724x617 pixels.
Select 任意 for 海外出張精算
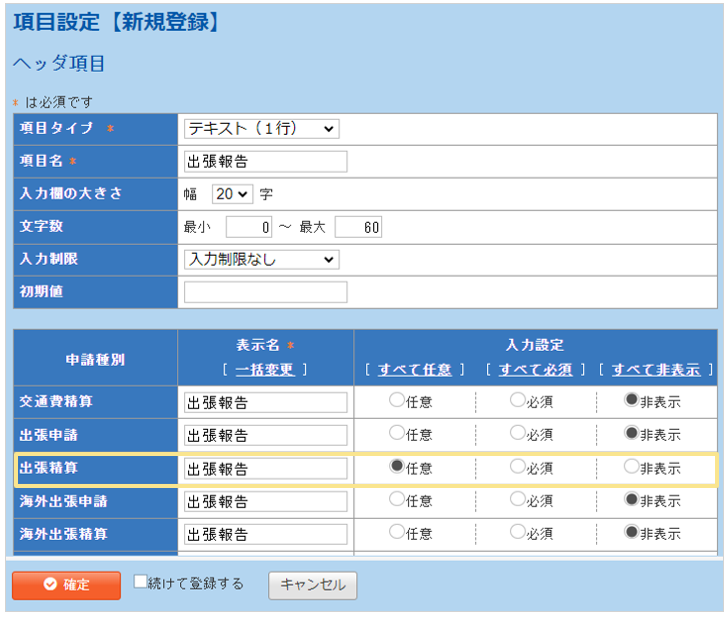click(397, 532)
